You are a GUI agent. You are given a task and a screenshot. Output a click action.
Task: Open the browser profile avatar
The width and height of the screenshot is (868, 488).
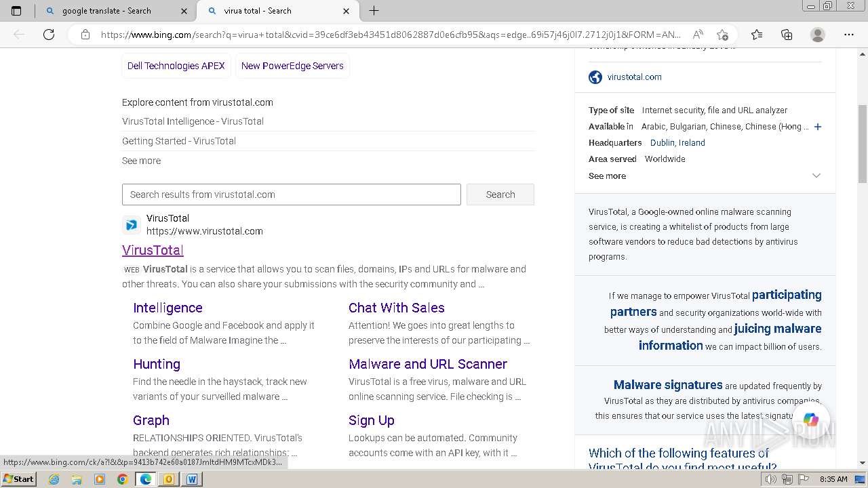[x=818, y=35]
